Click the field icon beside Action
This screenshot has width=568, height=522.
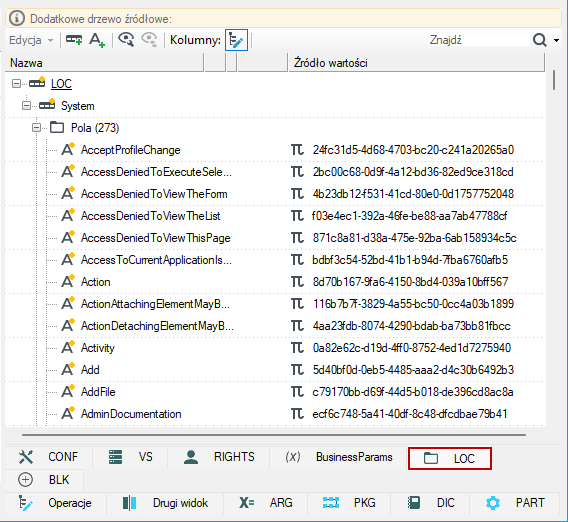pos(68,281)
